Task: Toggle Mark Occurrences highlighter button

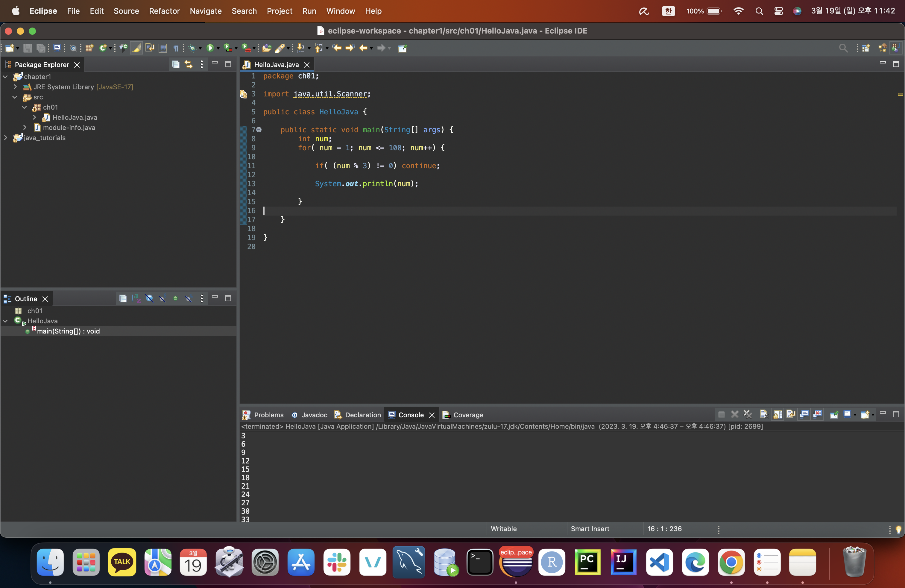Action: (x=136, y=48)
